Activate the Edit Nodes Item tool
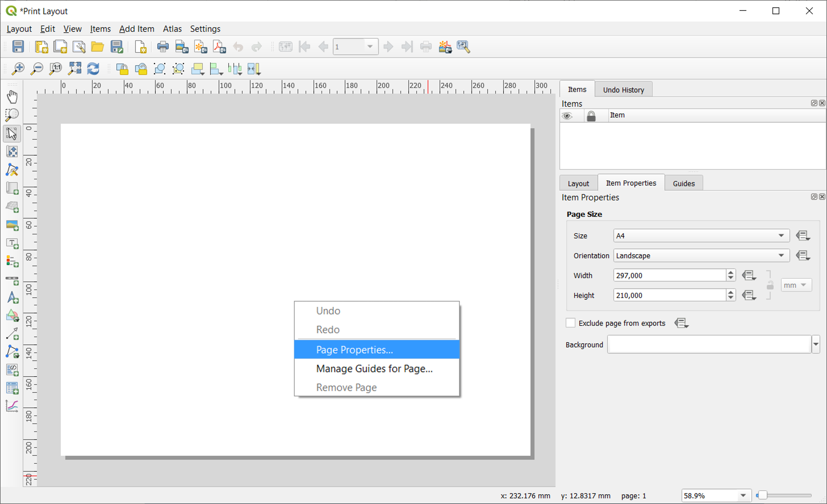This screenshot has width=827, height=504. click(x=12, y=170)
